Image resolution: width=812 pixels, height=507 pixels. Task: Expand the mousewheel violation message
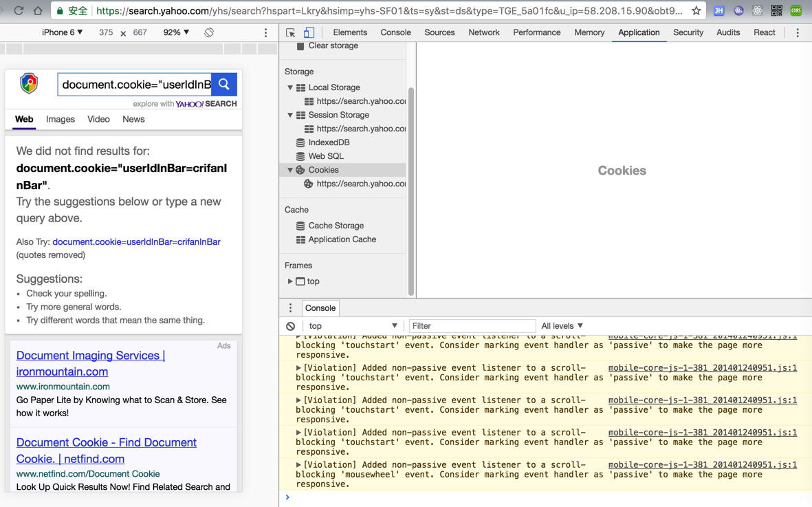(298, 465)
